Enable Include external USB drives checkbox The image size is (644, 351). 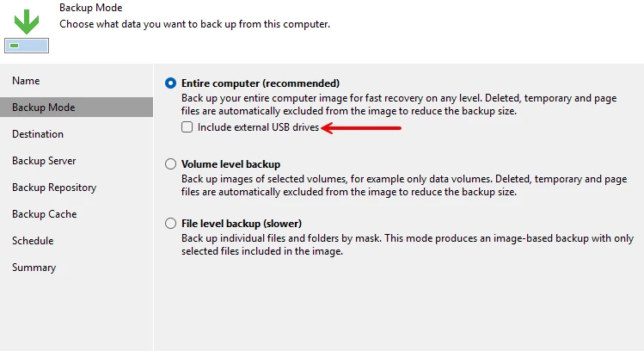[x=187, y=127]
